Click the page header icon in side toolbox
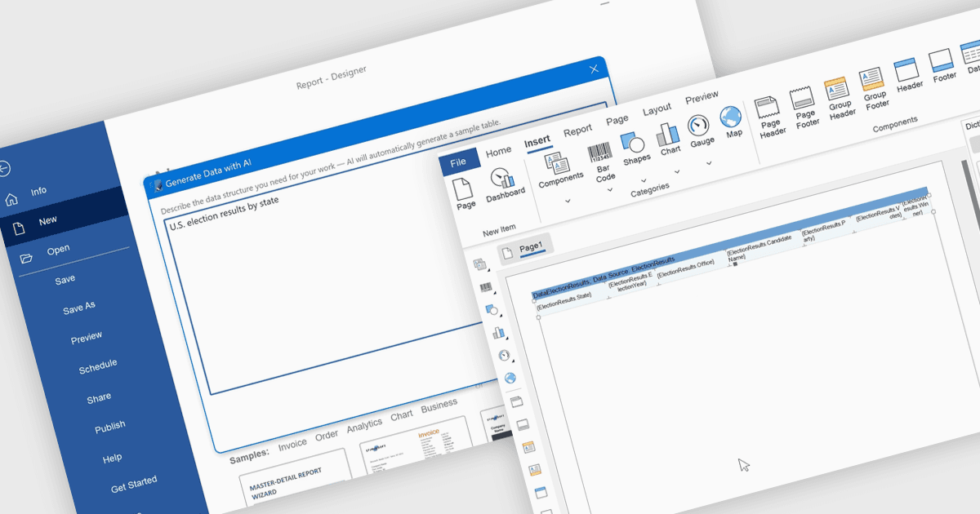 click(x=515, y=402)
